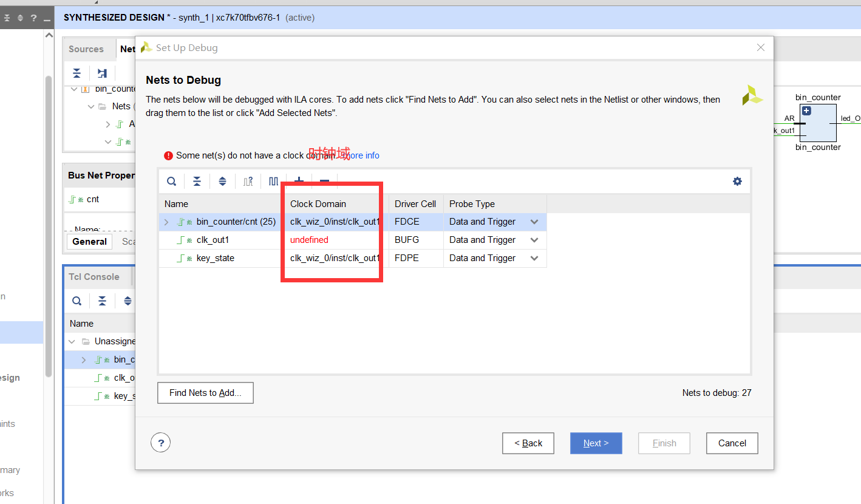861x504 pixels.
Task: Click the help question mark button in dialog
Action: [x=161, y=443]
